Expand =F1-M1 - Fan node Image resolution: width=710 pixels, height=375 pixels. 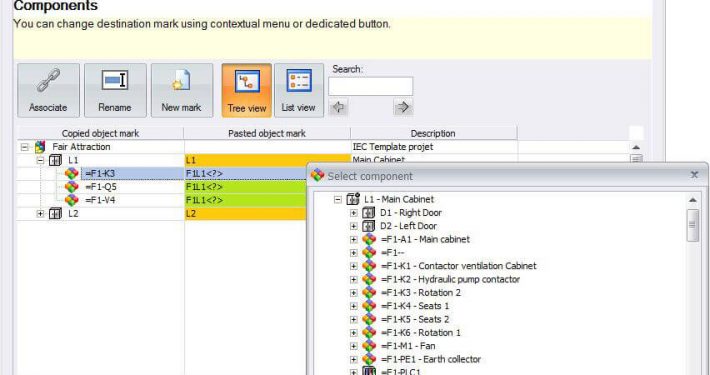[x=354, y=346]
